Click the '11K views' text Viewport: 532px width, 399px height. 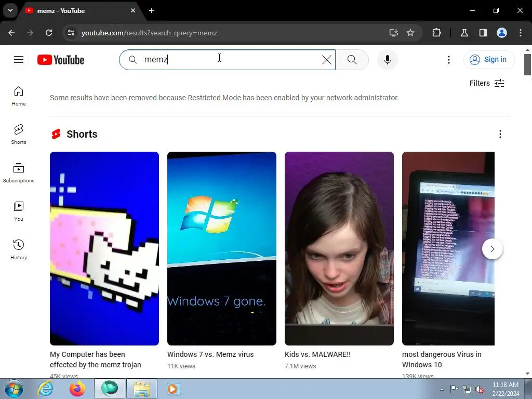181,366
